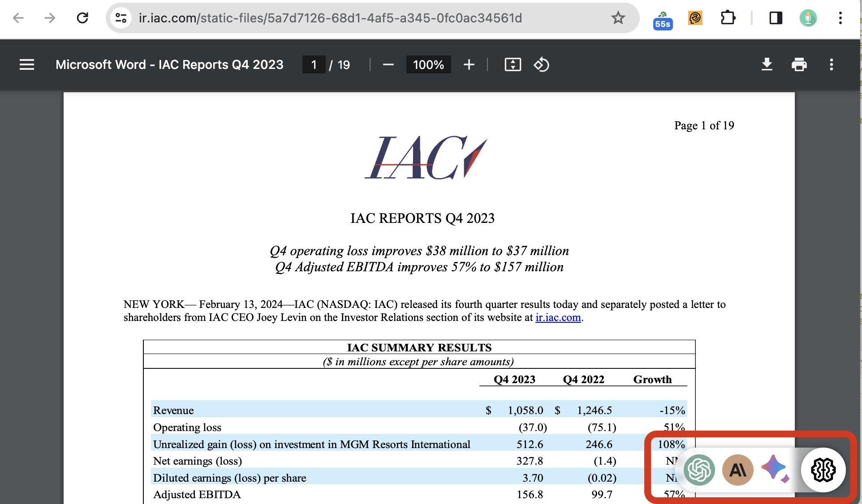Click the brain icon floating button

pyautogui.click(x=823, y=470)
